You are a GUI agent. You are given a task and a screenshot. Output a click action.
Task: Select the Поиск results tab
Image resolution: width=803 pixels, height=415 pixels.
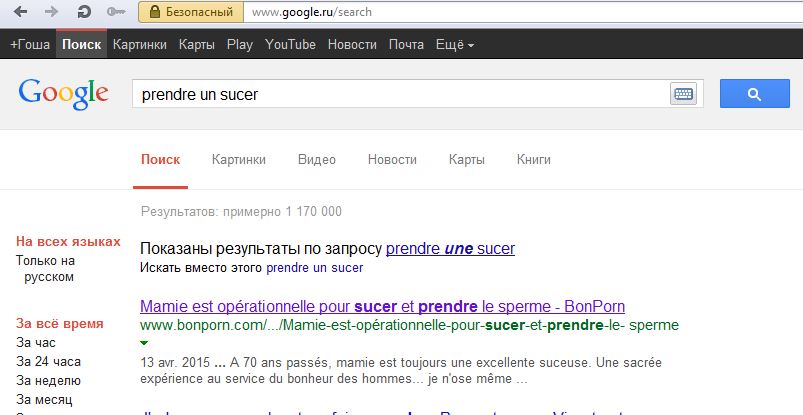[x=160, y=160]
